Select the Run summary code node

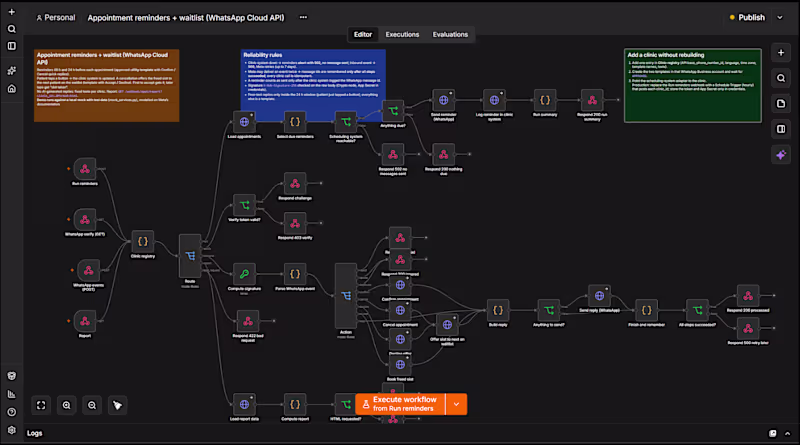click(545, 100)
